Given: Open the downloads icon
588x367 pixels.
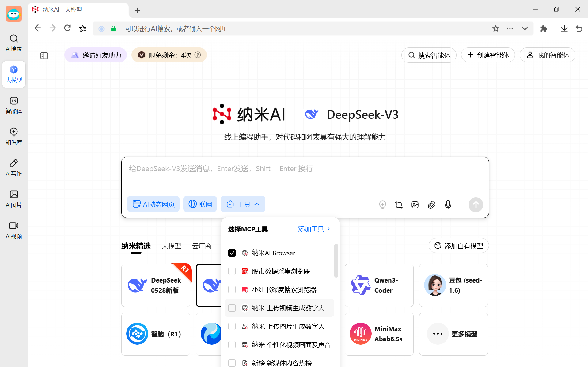Looking at the screenshot, I should tap(564, 28).
